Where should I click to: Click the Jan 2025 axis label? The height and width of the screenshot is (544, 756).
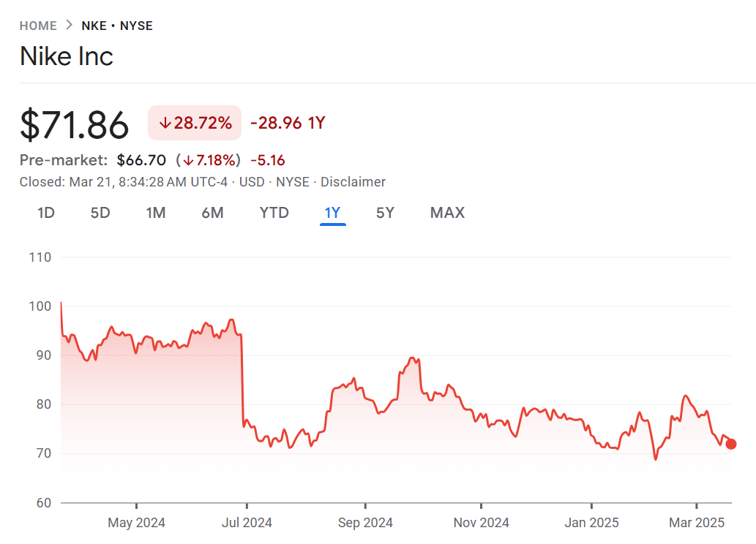pos(592,523)
